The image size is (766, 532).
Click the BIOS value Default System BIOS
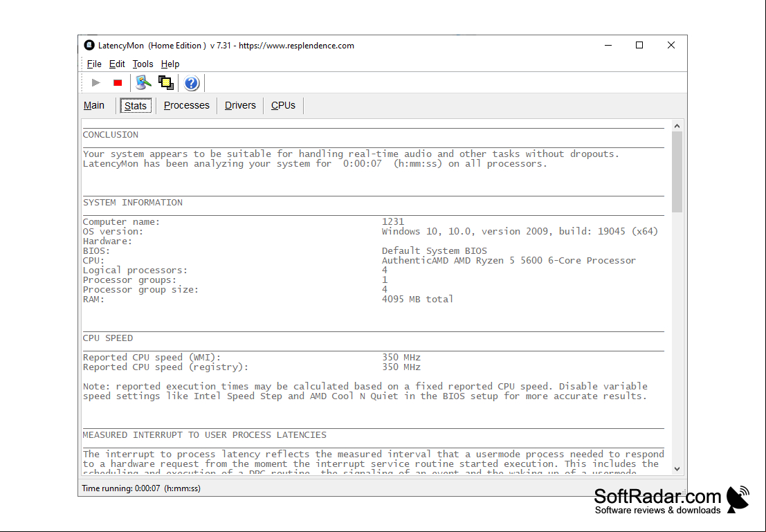pyautogui.click(x=435, y=251)
